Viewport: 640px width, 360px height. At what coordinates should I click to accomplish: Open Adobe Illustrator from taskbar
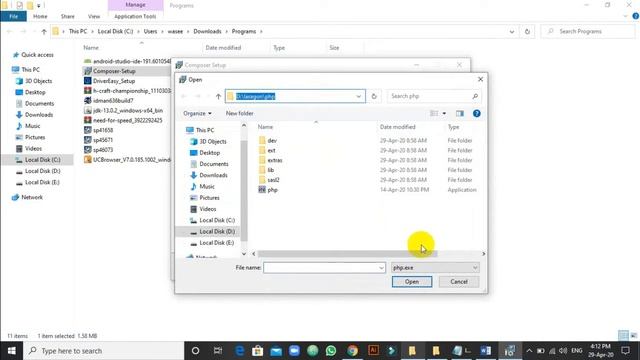[x=373, y=351]
